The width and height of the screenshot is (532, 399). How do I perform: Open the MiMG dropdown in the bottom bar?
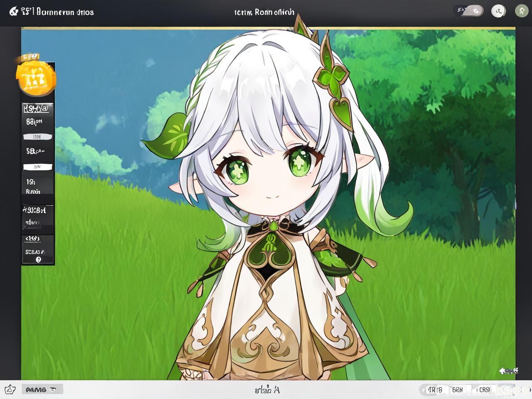click(42, 389)
